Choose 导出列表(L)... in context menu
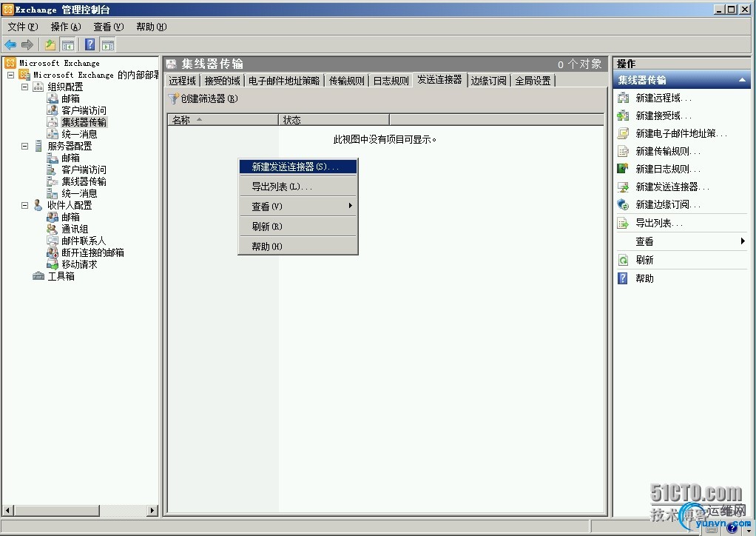 pos(298,187)
